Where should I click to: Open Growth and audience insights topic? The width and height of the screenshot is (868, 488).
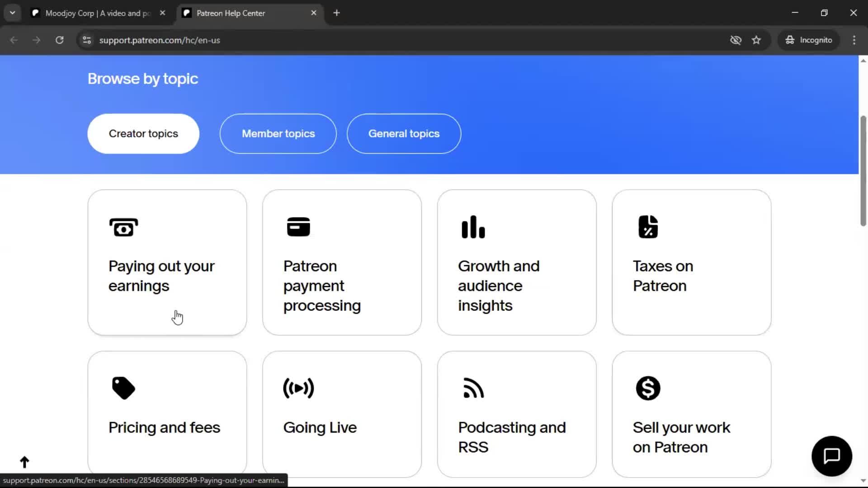[517, 263]
